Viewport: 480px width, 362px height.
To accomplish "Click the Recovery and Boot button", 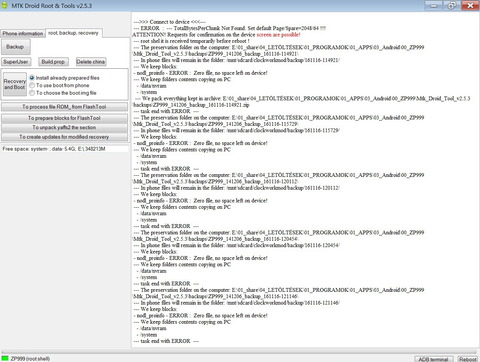I will click(15, 84).
